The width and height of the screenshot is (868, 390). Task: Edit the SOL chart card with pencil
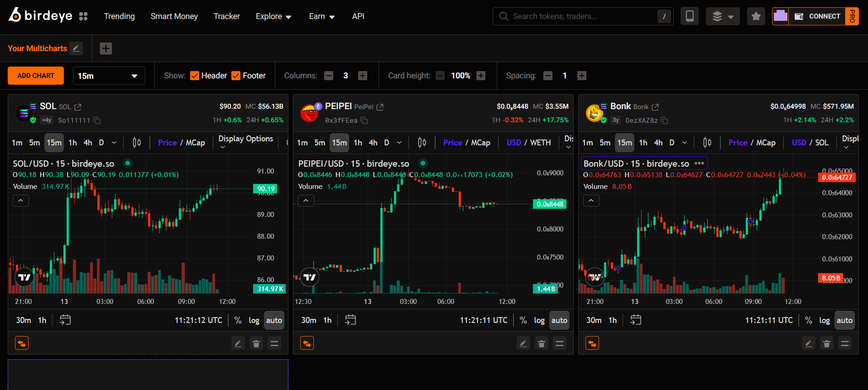coord(238,344)
